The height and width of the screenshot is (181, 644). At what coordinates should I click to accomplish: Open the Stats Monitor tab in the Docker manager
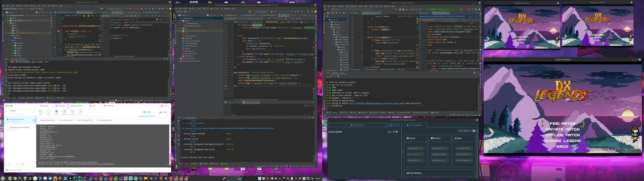(76, 106)
